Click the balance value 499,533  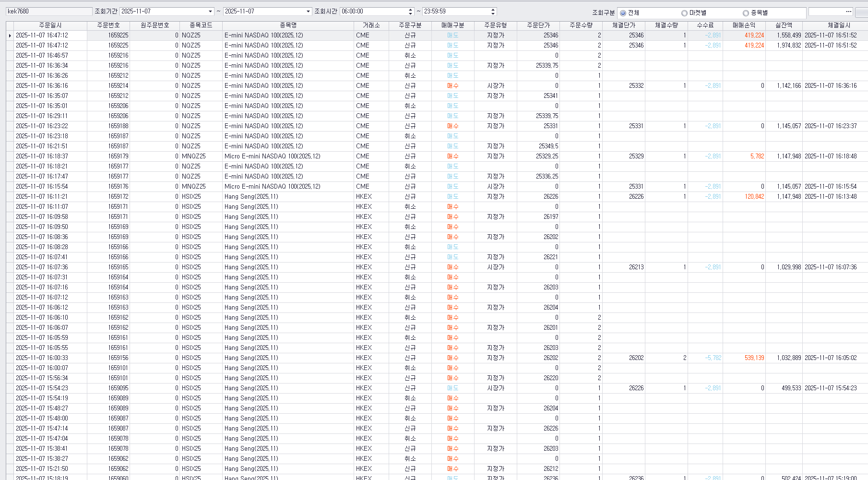791,388
